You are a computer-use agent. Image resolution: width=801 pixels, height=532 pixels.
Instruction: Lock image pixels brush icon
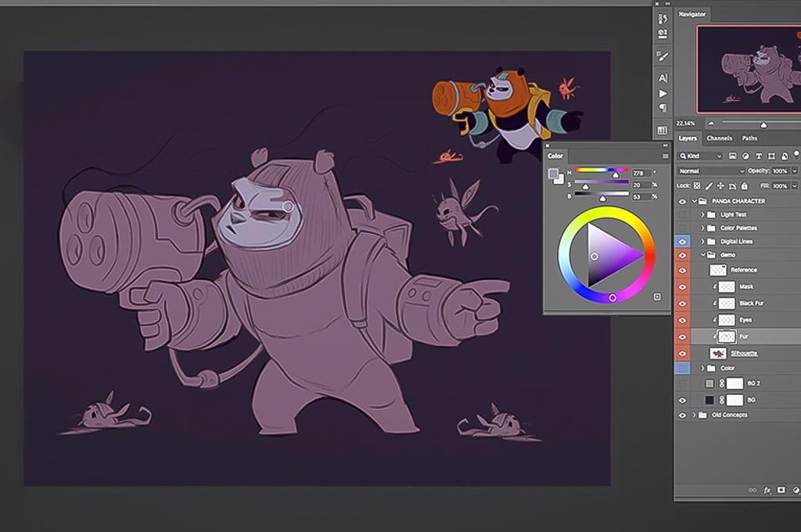709,186
